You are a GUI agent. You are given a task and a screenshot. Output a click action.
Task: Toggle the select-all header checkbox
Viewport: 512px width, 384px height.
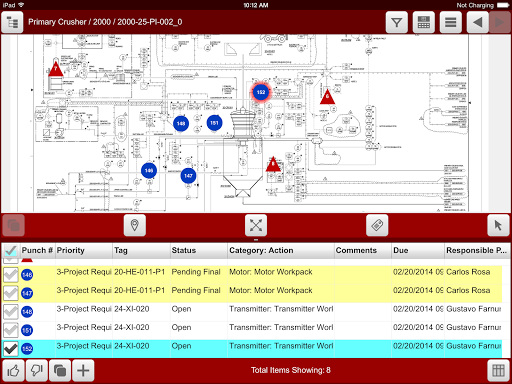point(11,250)
